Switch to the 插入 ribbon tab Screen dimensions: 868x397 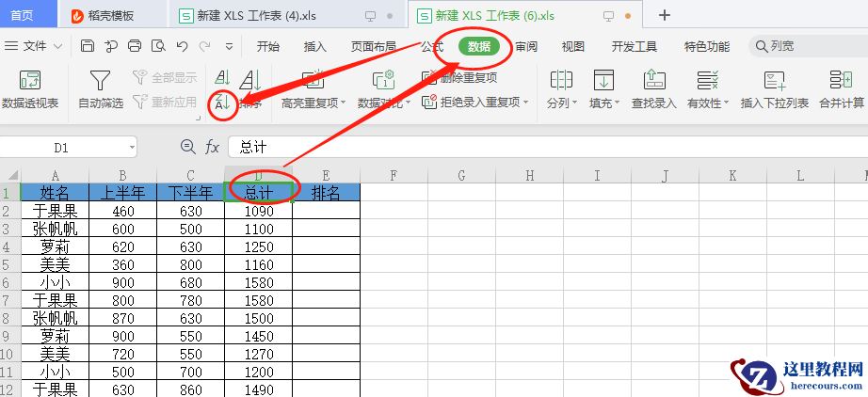point(315,46)
